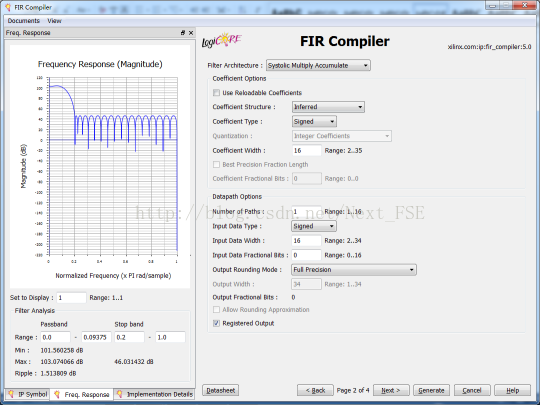The height and width of the screenshot is (405, 540).
Task: Open the View menu
Action: click(54, 21)
